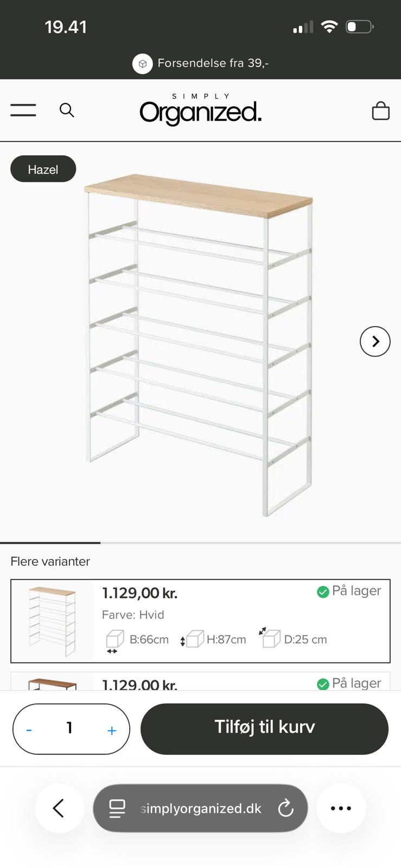The height and width of the screenshot is (868, 401).
Task: Increase quantity with plus button
Action: (x=112, y=730)
